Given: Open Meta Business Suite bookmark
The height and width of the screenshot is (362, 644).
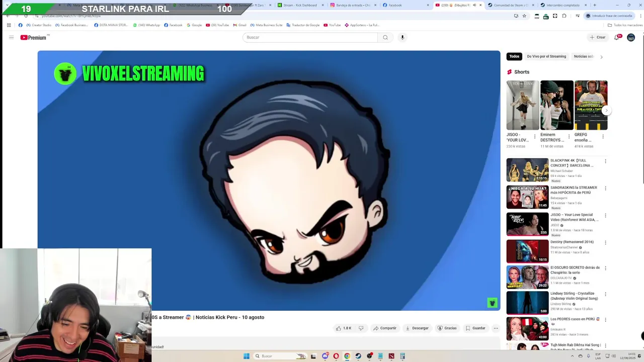Looking at the screenshot, I should click(267, 25).
